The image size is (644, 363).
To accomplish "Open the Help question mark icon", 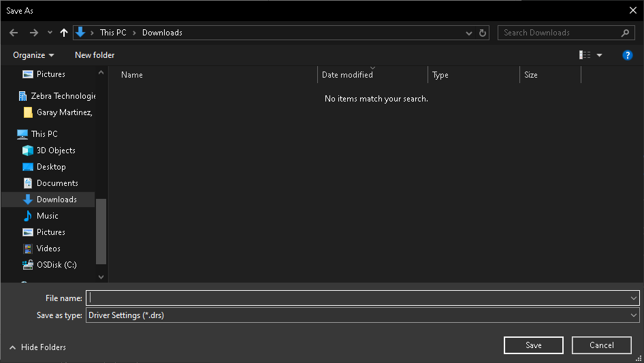I will pyautogui.click(x=628, y=55).
